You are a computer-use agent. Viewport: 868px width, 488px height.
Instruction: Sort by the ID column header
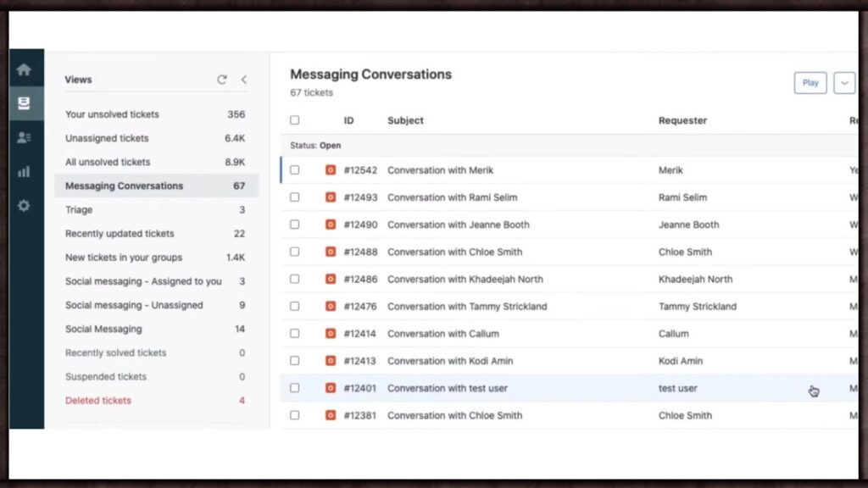tap(348, 120)
